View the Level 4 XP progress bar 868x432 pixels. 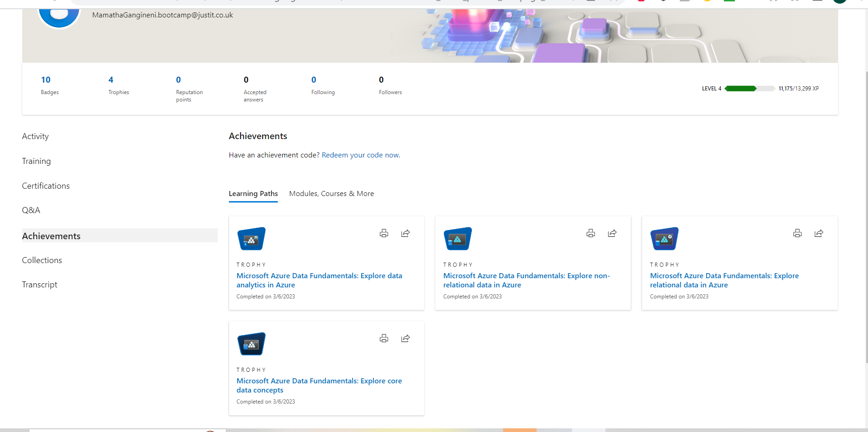click(749, 88)
